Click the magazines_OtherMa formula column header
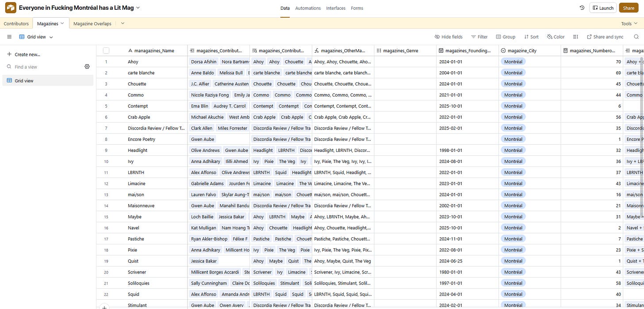This screenshot has height=309, width=644. click(343, 50)
